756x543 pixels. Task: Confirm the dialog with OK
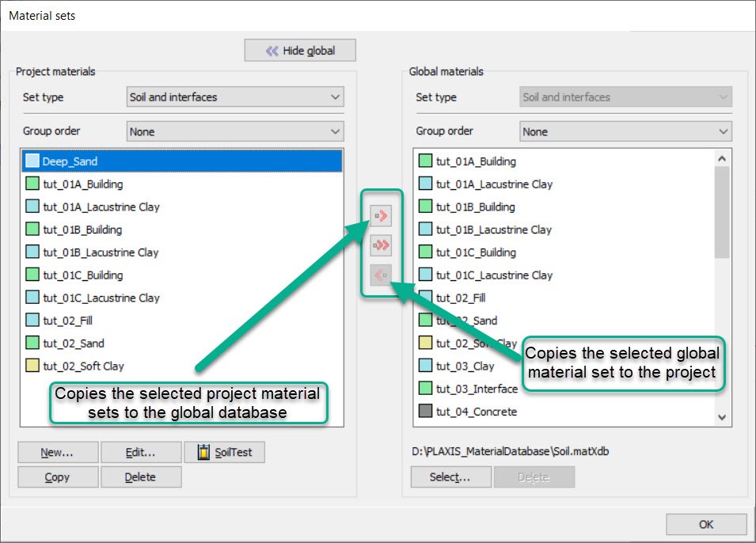705,524
